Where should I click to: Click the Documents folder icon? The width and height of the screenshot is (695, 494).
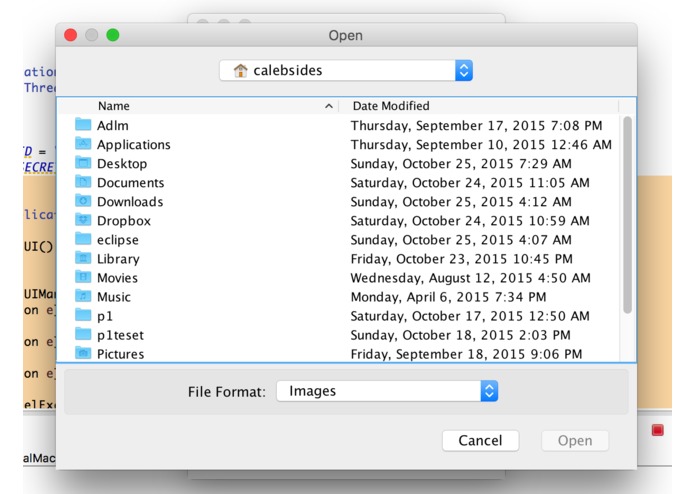coord(83,182)
